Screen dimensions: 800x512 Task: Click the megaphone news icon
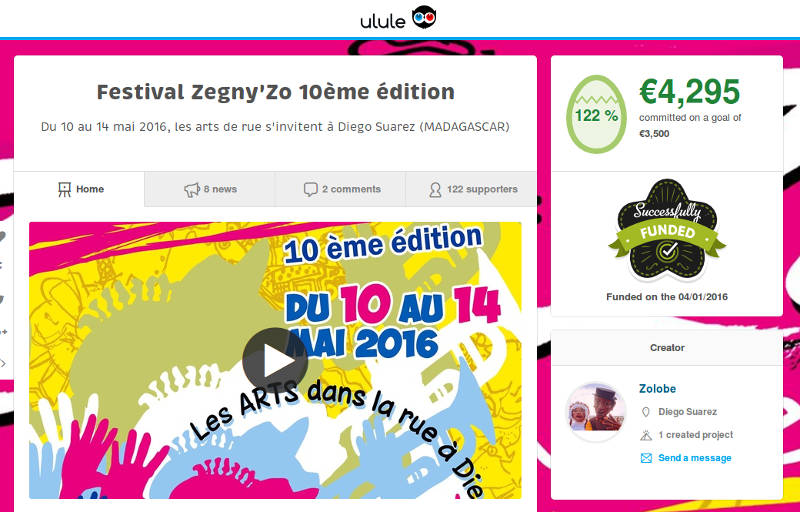pyautogui.click(x=192, y=190)
